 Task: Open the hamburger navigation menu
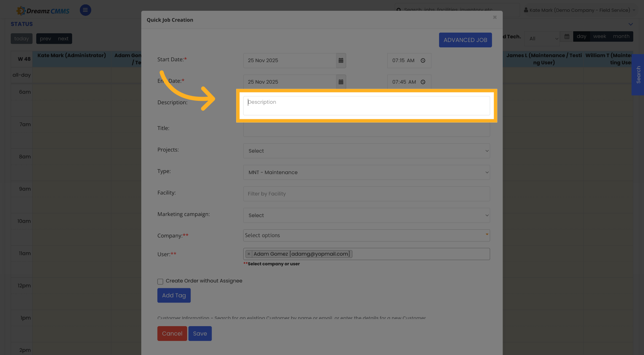tap(85, 10)
